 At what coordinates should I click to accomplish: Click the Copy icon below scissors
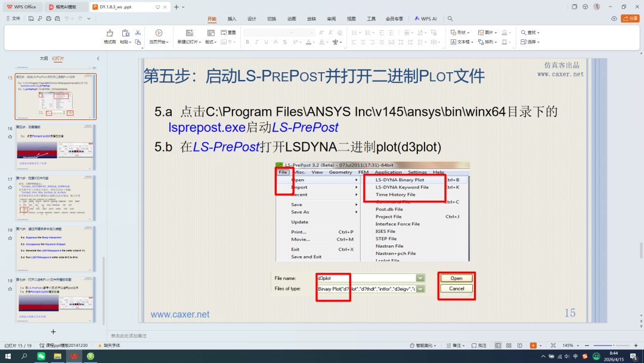(138, 42)
